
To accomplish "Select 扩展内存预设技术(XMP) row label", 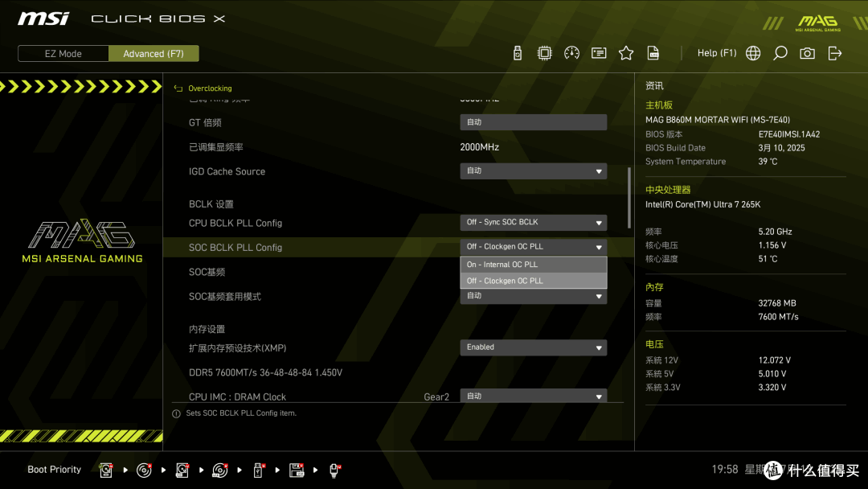I will click(237, 348).
